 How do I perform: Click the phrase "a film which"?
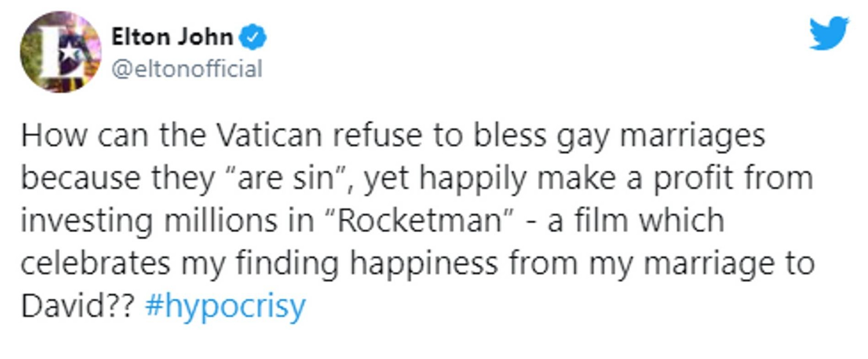click(635, 220)
